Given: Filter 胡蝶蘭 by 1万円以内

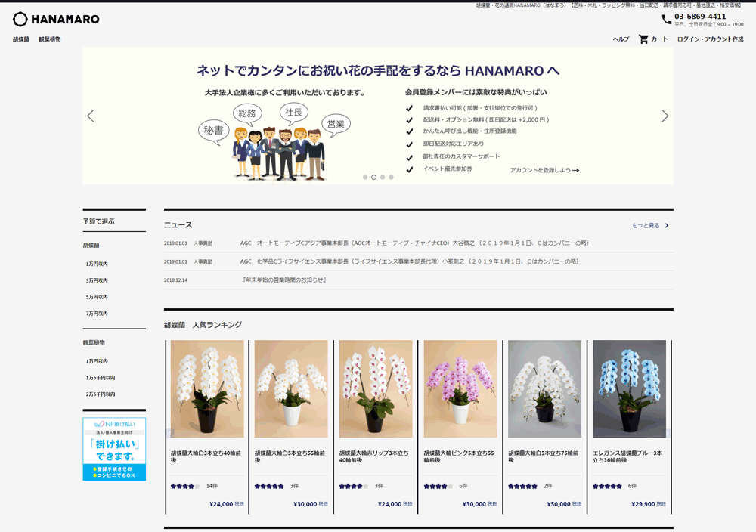Looking at the screenshot, I should pyautogui.click(x=97, y=264).
